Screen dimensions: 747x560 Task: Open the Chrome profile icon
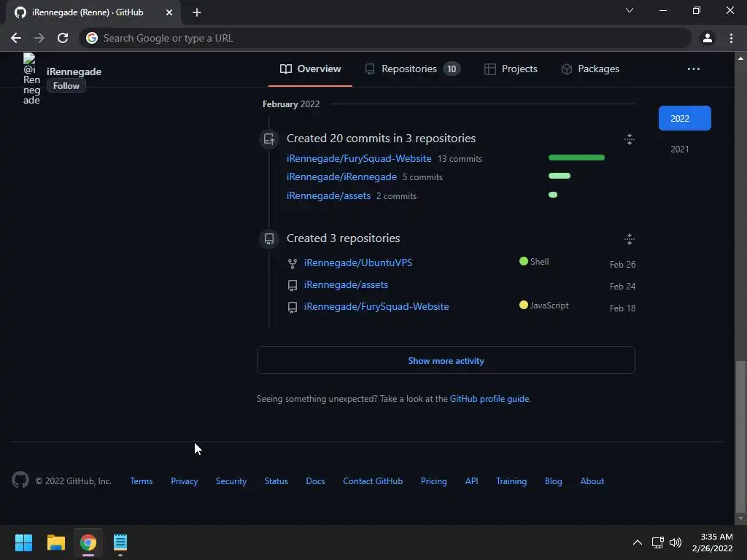(x=708, y=38)
